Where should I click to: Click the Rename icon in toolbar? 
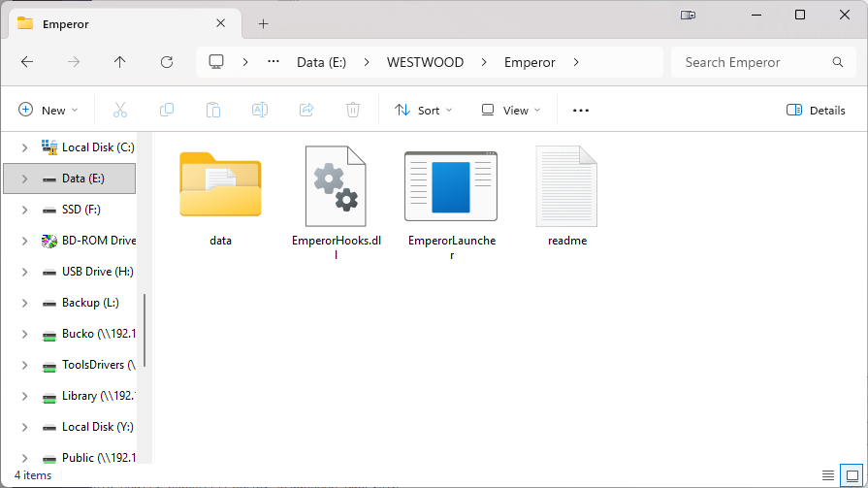click(x=260, y=111)
